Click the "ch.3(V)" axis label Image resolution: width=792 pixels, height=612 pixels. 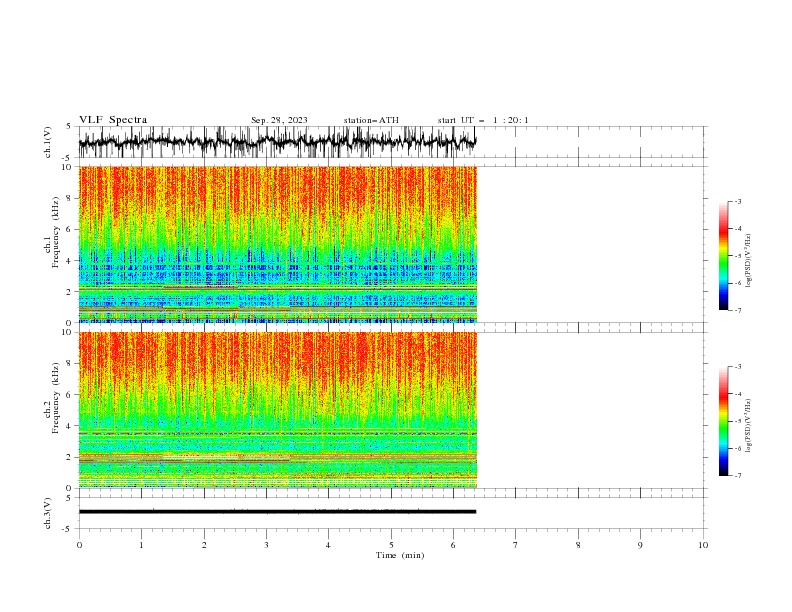tap(48, 513)
